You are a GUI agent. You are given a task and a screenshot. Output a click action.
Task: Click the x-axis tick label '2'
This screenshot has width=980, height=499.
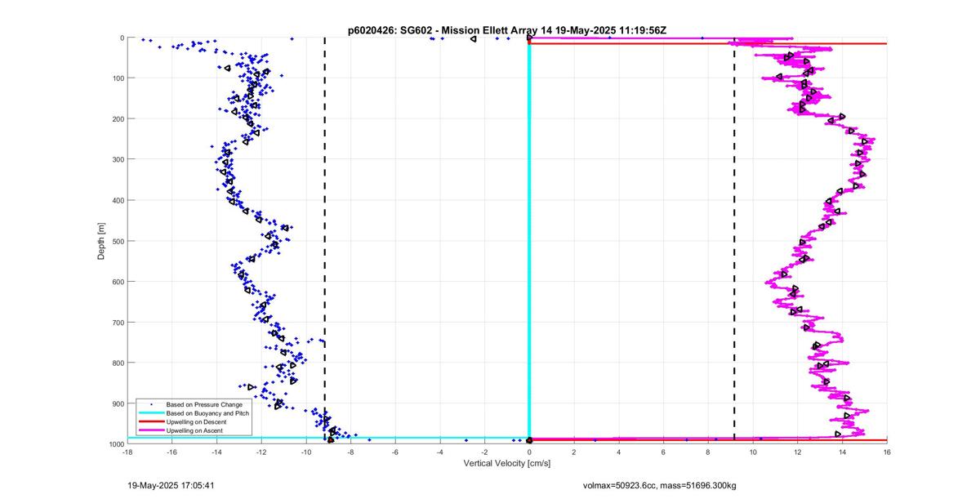pyautogui.click(x=574, y=452)
